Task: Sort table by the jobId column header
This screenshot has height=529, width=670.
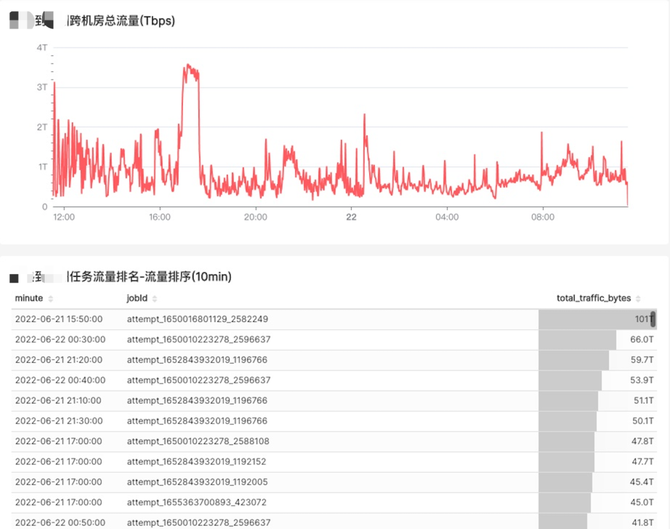Action: coord(137,298)
